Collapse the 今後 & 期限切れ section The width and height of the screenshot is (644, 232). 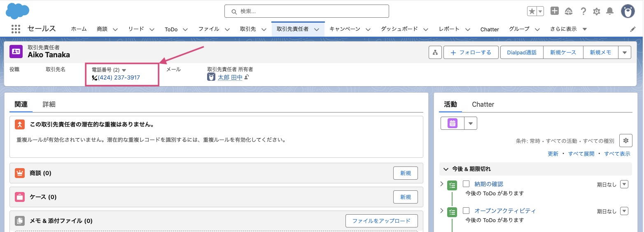tap(446, 169)
